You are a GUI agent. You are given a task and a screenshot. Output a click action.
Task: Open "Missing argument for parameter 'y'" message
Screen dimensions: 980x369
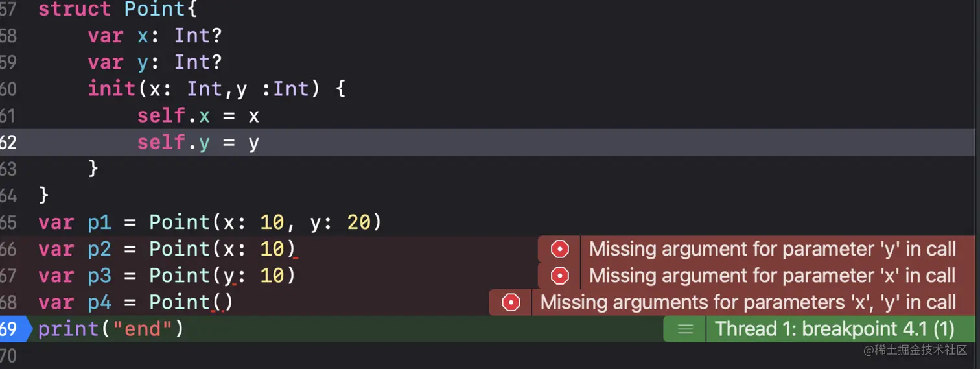click(772, 249)
